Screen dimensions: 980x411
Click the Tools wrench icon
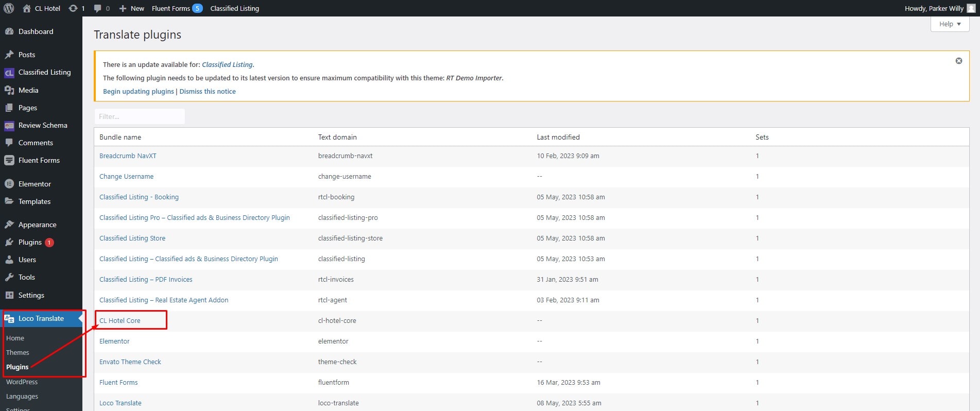pos(9,277)
